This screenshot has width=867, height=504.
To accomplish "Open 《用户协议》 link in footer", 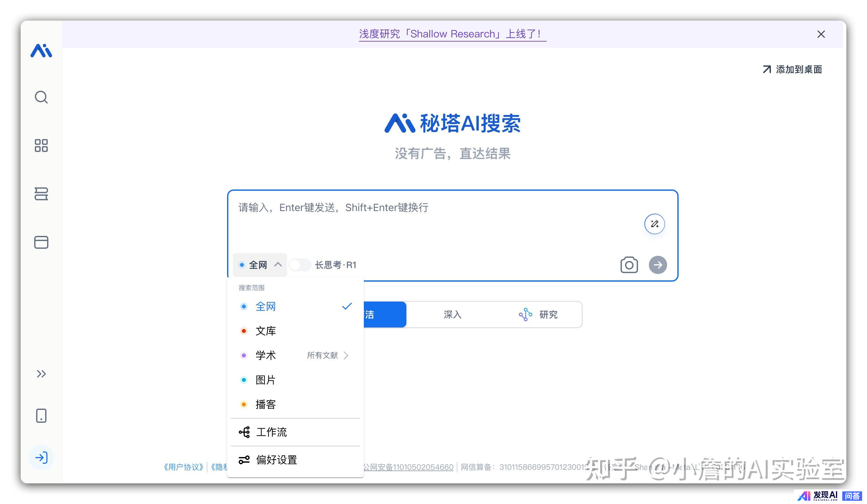I will [184, 467].
